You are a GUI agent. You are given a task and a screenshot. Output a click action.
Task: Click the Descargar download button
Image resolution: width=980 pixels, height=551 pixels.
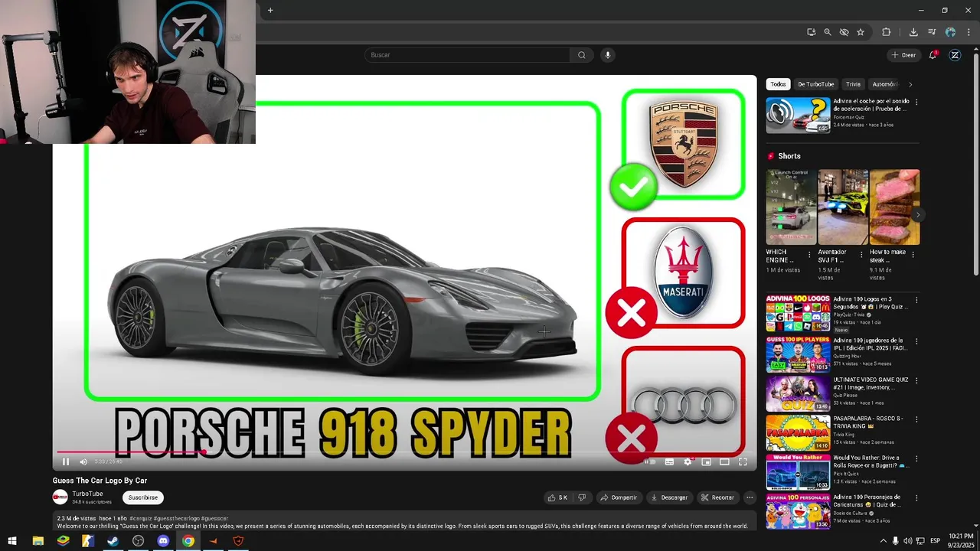[x=669, y=497]
